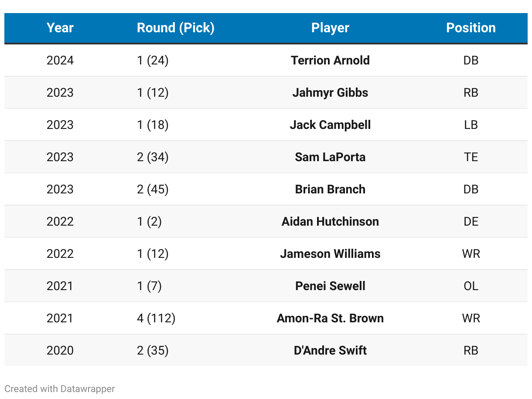Select the Jahmyr Gibbs cell

pyautogui.click(x=330, y=92)
